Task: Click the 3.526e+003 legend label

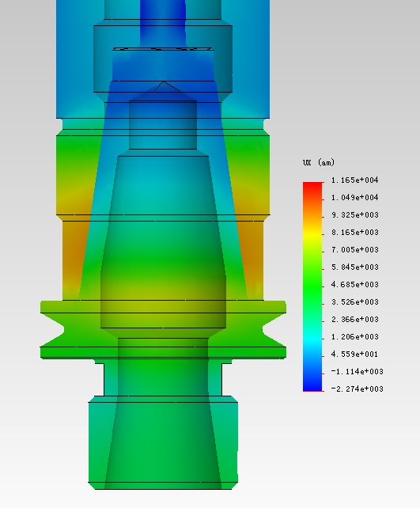Action: [x=354, y=302]
